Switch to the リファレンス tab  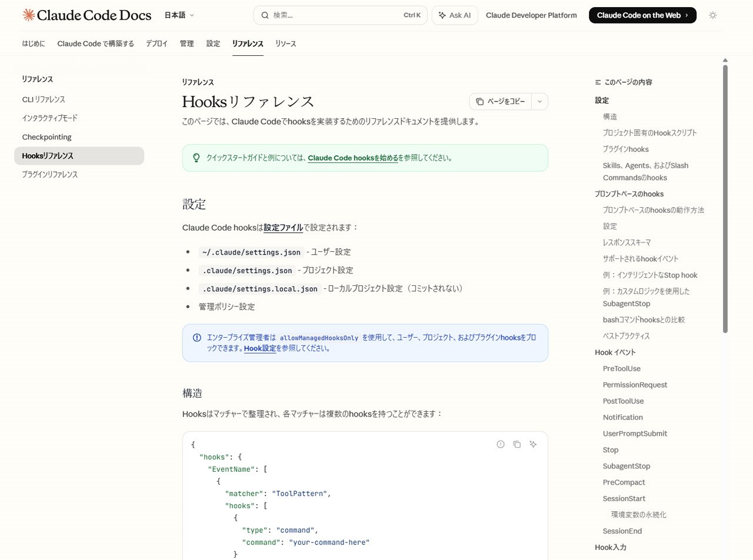coord(247,43)
